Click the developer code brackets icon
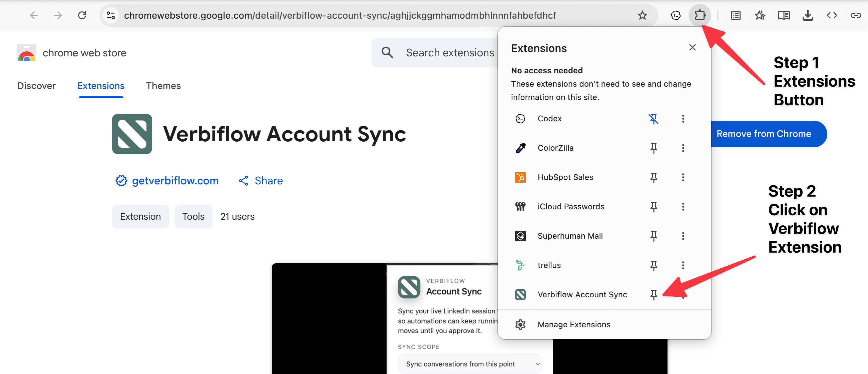Image resolution: width=868 pixels, height=374 pixels. click(832, 15)
